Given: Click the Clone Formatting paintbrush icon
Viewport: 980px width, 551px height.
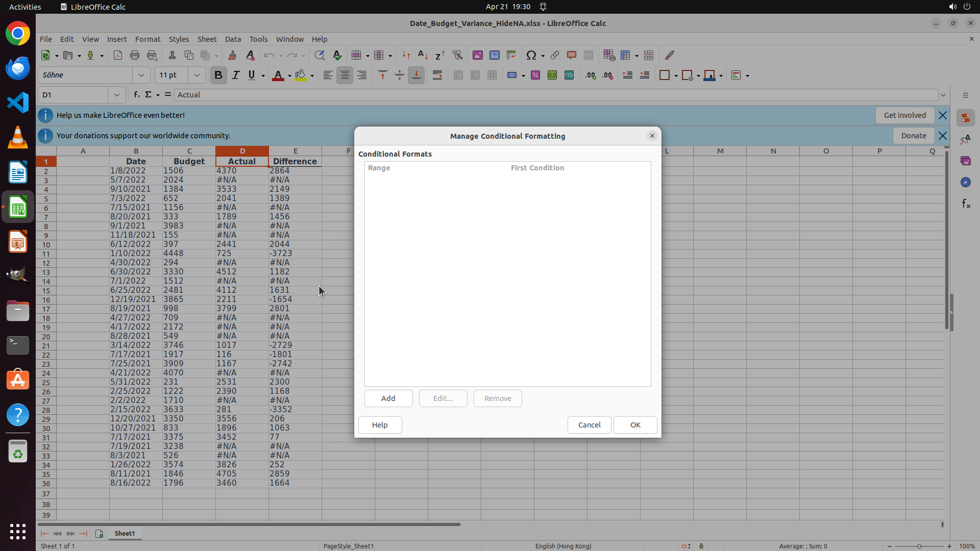Looking at the screenshot, I should point(232,55).
